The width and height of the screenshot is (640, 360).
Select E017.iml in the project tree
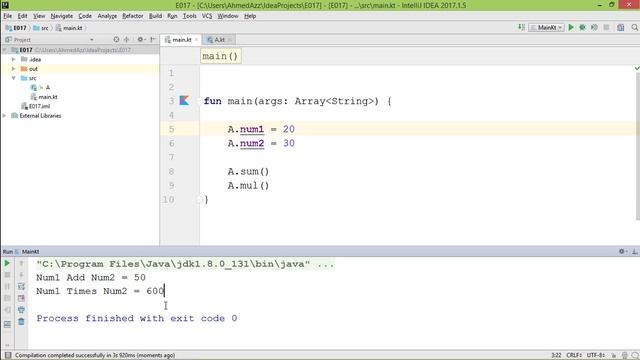(36, 106)
